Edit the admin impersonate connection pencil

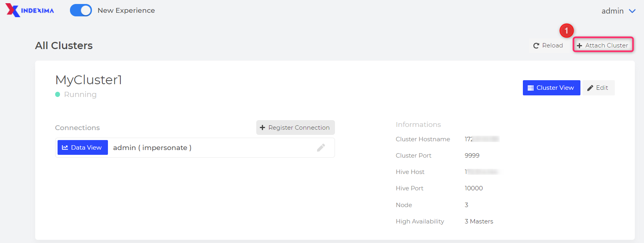(321, 148)
